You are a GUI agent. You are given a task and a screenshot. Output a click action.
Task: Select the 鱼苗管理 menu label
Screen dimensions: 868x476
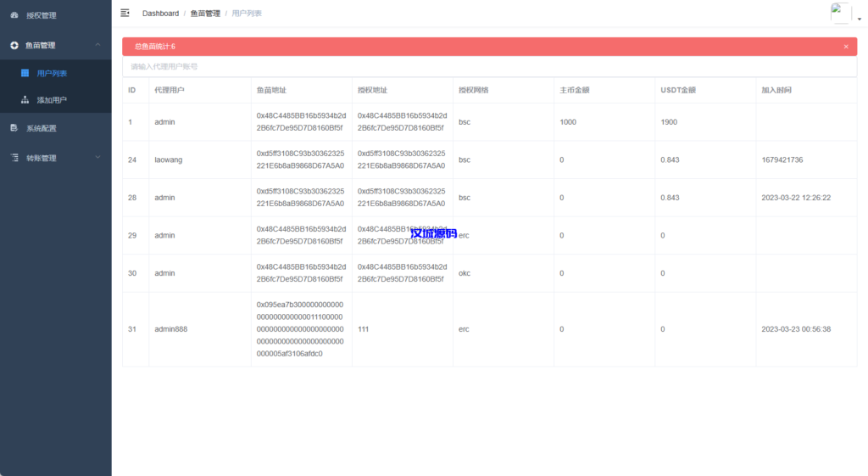pos(41,46)
